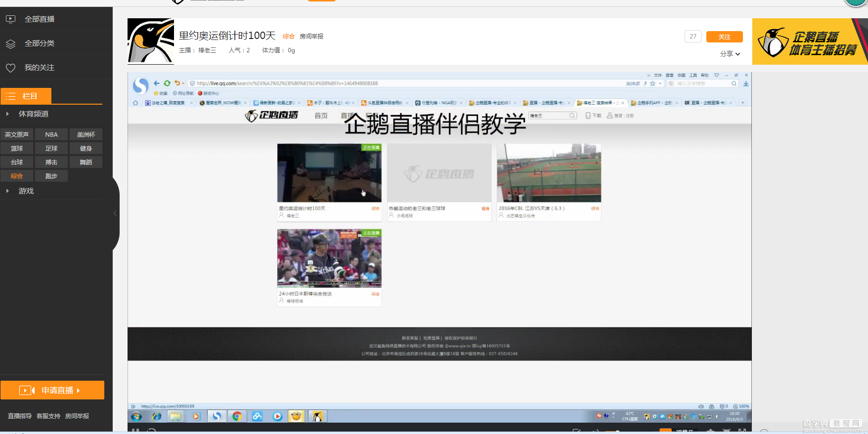Click 房间举报 next to room title
The height and width of the screenshot is (434, 868).
[x=311, y=37]
